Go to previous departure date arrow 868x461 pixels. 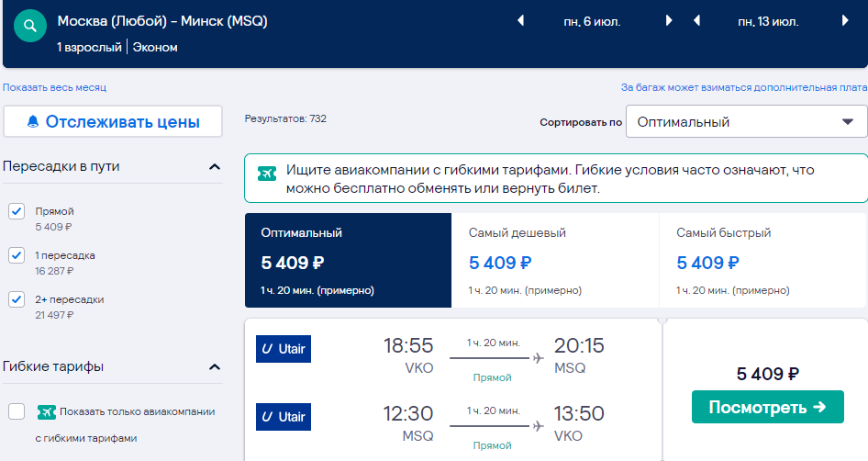520,21
